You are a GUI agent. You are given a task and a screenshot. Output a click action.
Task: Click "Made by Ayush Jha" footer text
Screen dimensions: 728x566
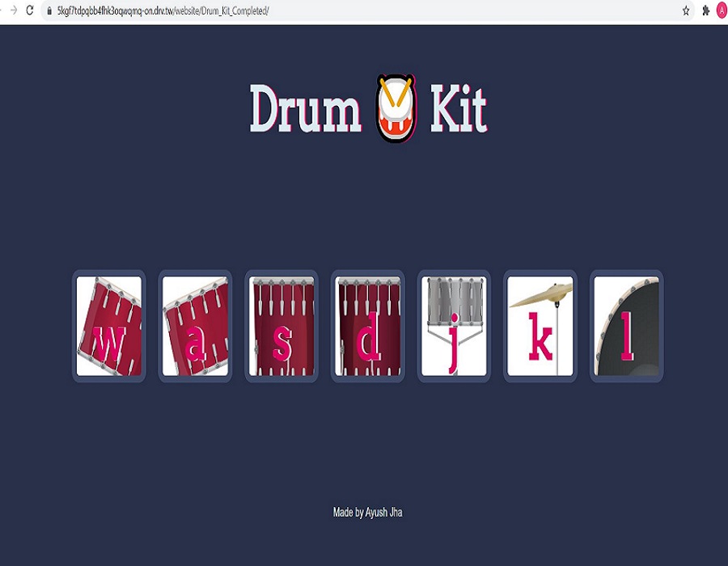point(367,513)
